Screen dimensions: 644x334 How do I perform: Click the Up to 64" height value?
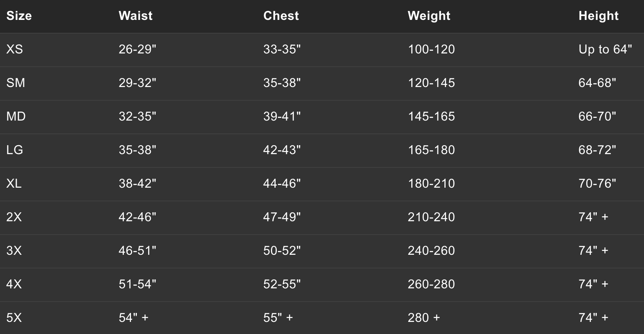tap(605, 50)
